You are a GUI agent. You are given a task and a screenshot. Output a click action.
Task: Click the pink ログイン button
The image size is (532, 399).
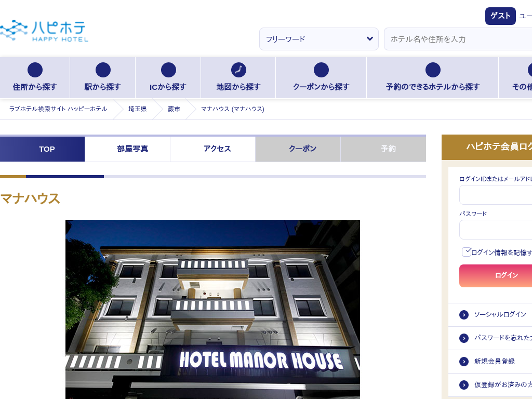pyautogui.click(x=496, y=276)
